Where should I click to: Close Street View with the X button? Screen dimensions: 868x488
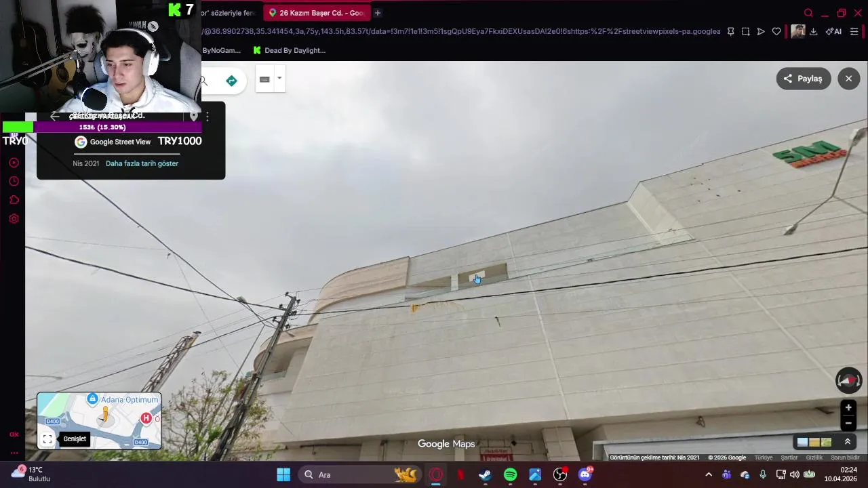coord(848,79)
